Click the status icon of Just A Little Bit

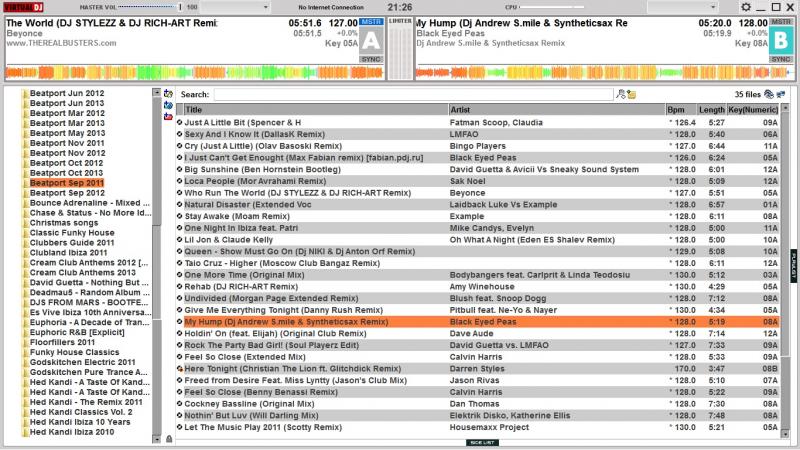(180, 122)
